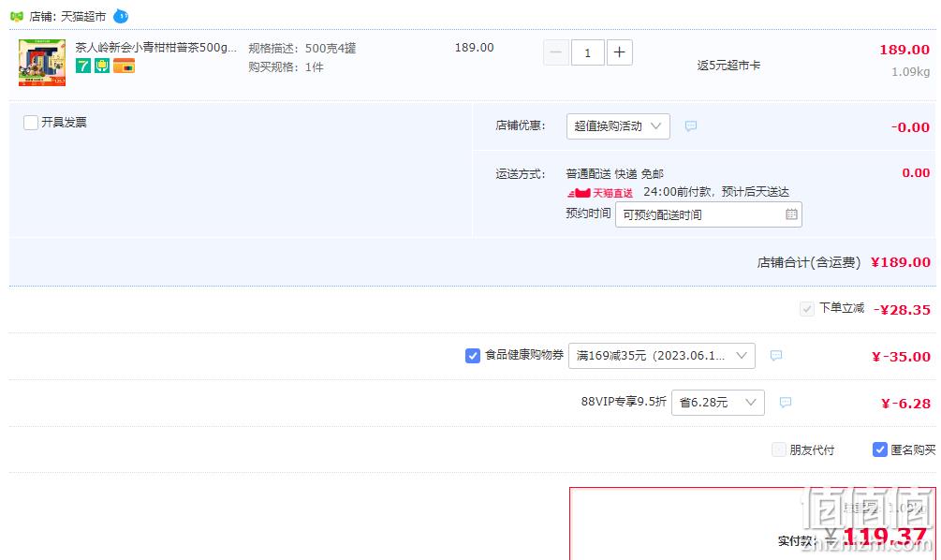This screenshot has height=560, width=941.
Task: Open the tea product thumbnail image
Action: (42, 63)
